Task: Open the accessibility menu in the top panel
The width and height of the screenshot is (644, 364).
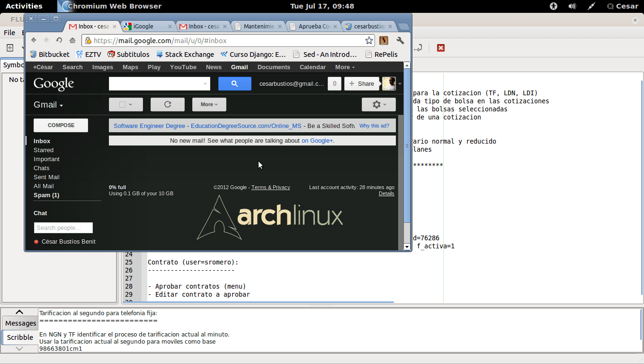Action: (554, 6)
